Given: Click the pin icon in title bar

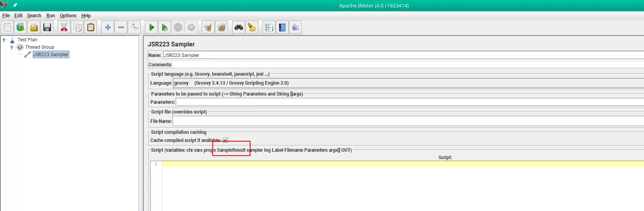Looking at the screenshot, I should coord(15,5).
